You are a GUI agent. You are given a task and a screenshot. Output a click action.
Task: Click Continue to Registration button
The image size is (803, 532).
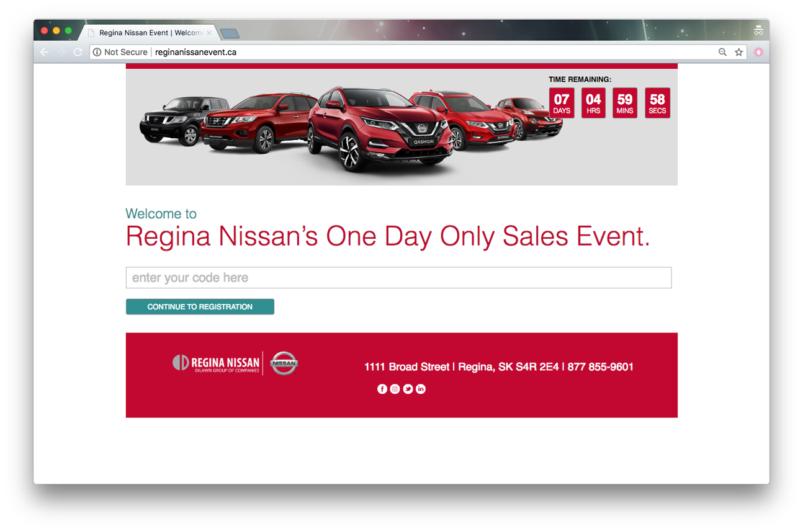pyautogui.click(x=200, y=307)
